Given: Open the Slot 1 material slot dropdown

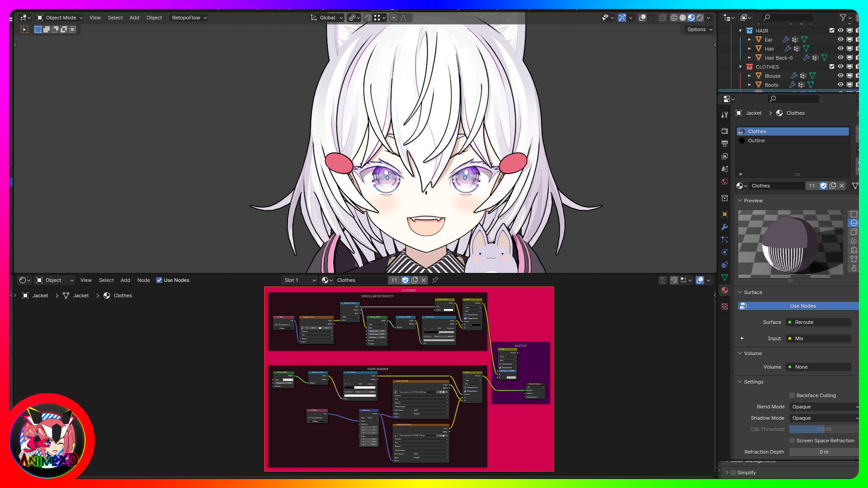Looking at the screenshot, I should click(299, 280).
